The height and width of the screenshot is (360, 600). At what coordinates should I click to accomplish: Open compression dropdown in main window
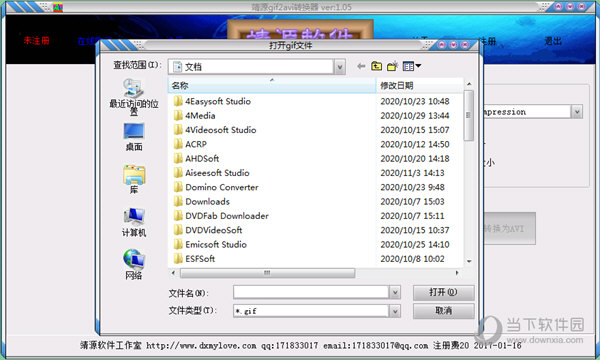coord(577,112)
